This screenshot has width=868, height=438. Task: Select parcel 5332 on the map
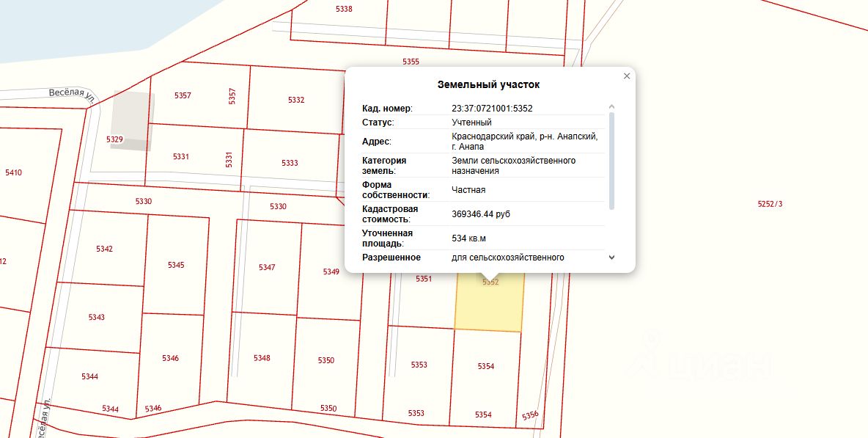point(296,100)
